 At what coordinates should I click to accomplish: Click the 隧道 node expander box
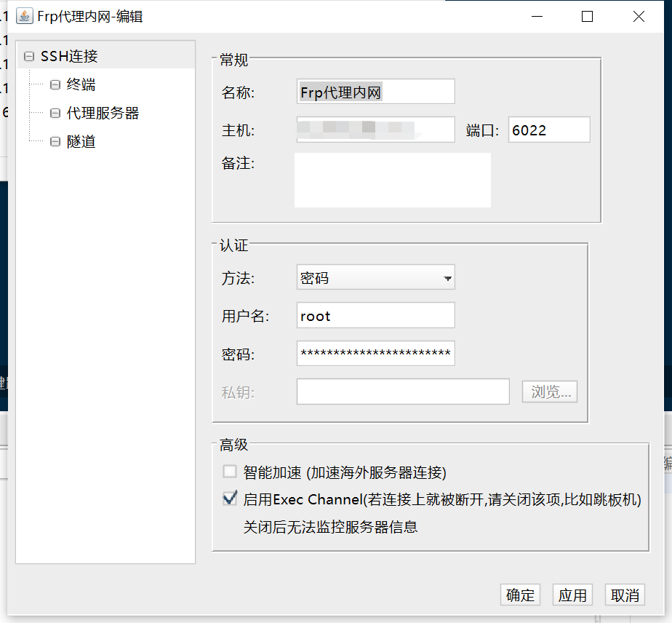[55, 141]
